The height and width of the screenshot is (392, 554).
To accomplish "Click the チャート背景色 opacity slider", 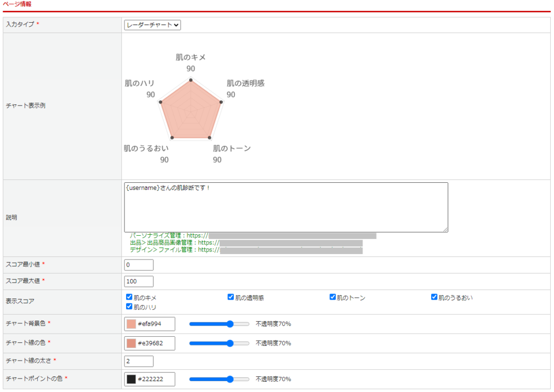I will point(219,324).
